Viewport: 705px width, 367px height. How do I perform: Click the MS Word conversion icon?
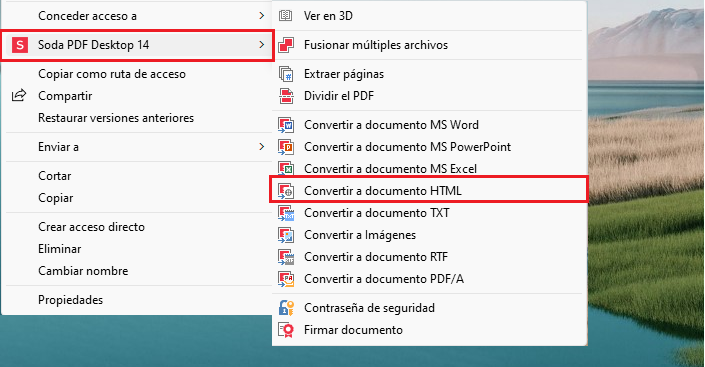(x=286, y=125)
